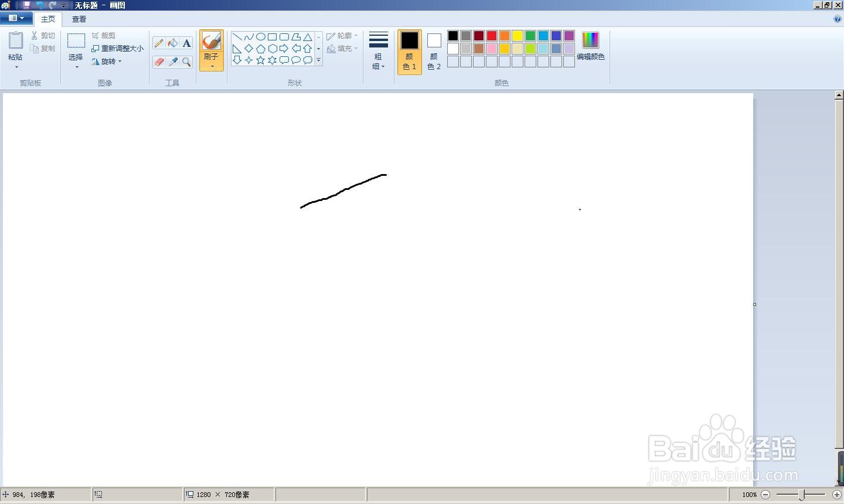Click the zoom in plus button
The width and height of the screenshot is (844, 504).
[x=837, y=495]
